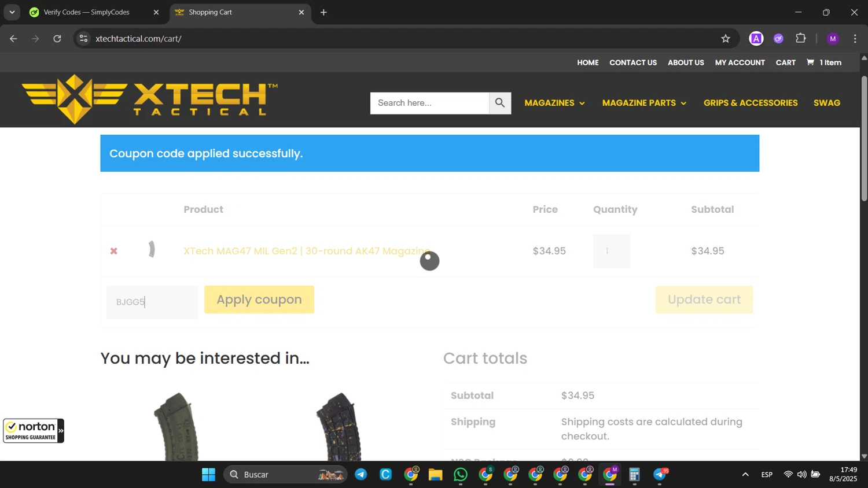Open the cart icon showing 1 item
Screen dimensions: 868x488
[824, 62]
